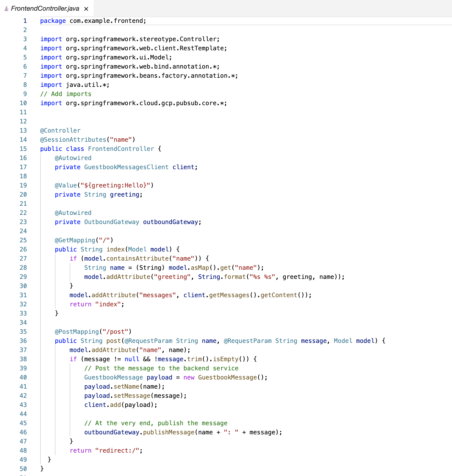
Task: Click 'asMap' call on line 28
Action: tap(200, 268)
